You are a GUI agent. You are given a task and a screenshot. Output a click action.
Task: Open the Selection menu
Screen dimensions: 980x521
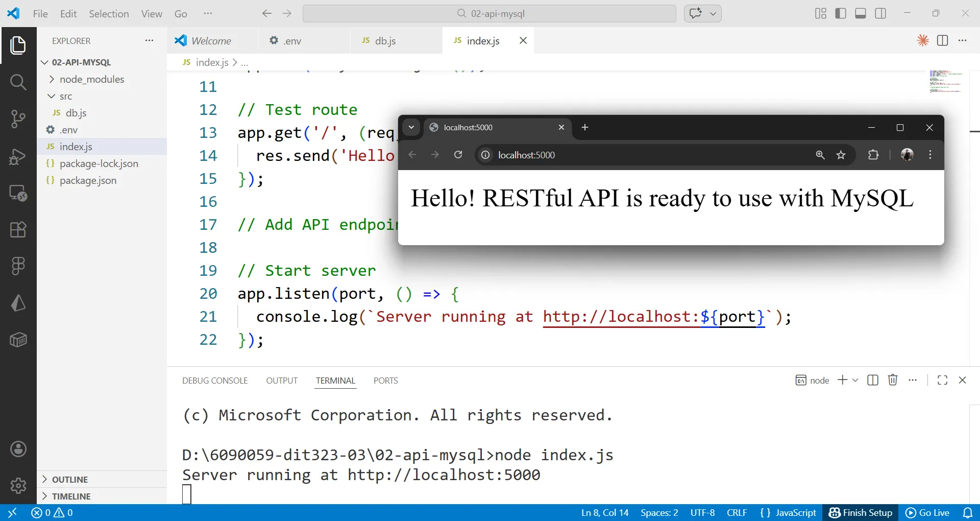(109, 14)
